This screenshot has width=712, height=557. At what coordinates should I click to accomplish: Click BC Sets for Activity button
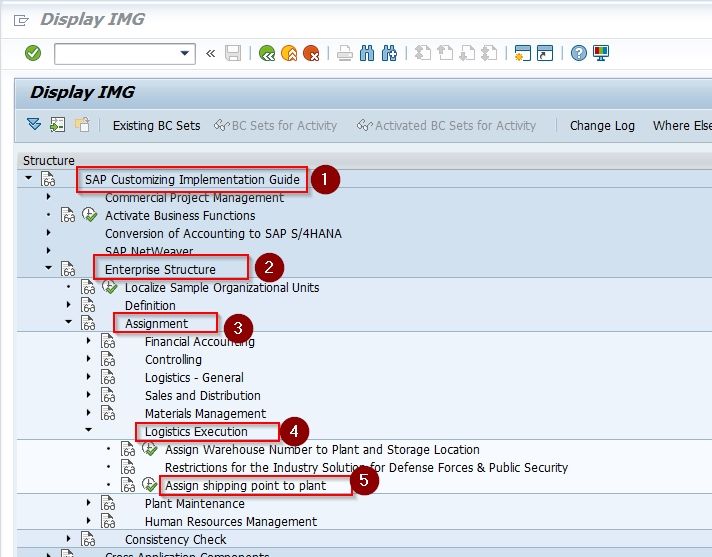276,125
